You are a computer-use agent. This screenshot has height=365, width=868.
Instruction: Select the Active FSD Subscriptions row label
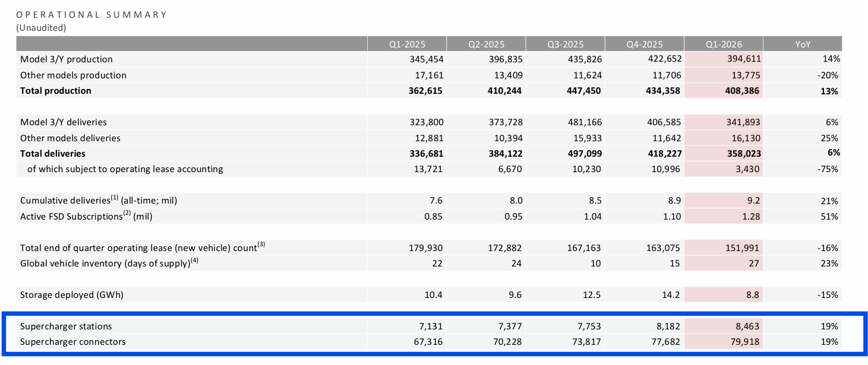point(86,217)
